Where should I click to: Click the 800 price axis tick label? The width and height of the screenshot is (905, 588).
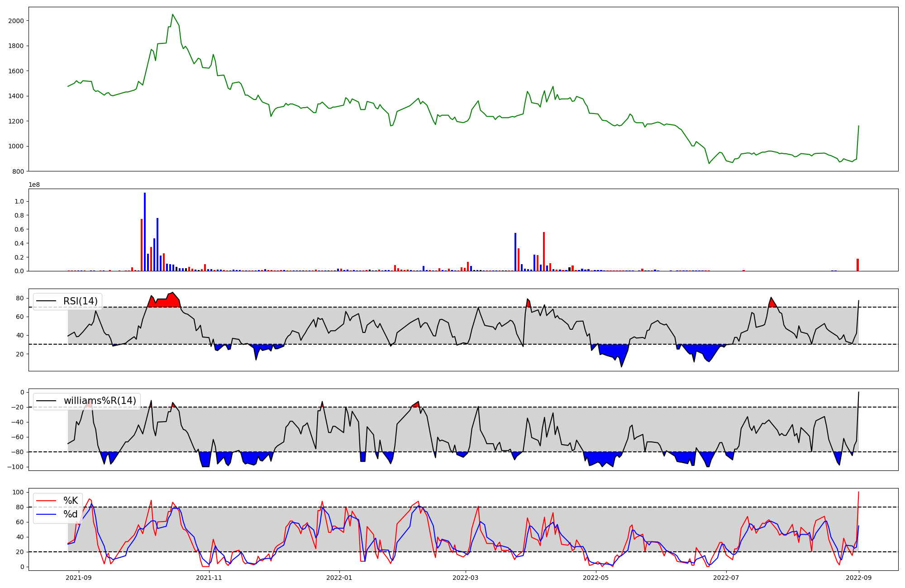19,171
